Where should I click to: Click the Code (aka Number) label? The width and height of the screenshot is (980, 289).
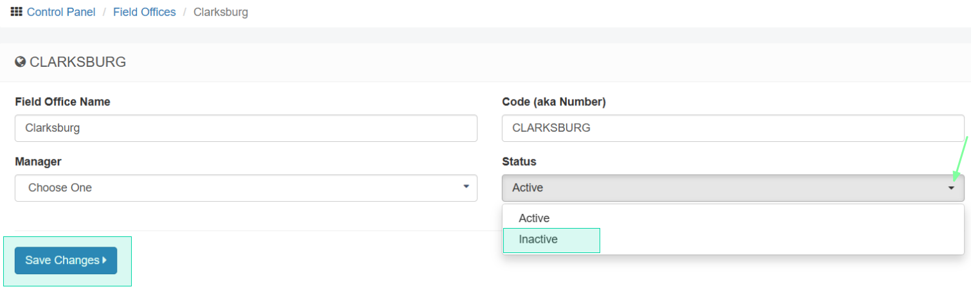[x=554, y=101]
